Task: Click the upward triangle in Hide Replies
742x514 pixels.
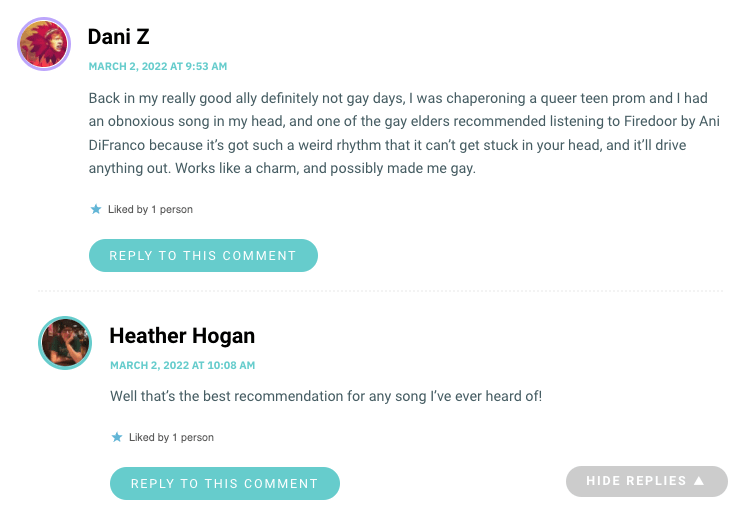Action: click(x=699, y=481)
